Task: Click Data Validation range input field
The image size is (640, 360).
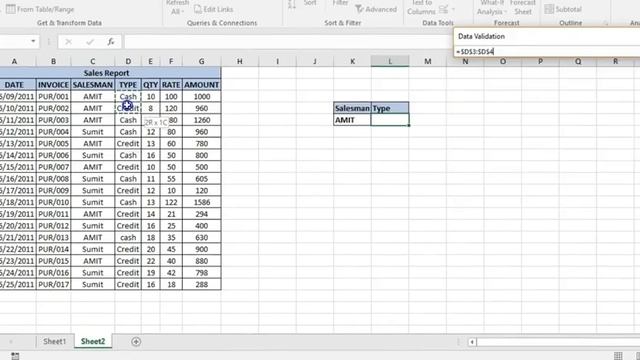Action: pyautogui.click(x=547, y=51)
